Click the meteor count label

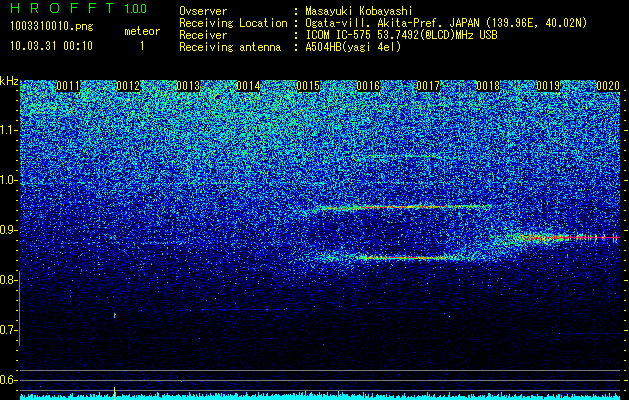(142, 31)
